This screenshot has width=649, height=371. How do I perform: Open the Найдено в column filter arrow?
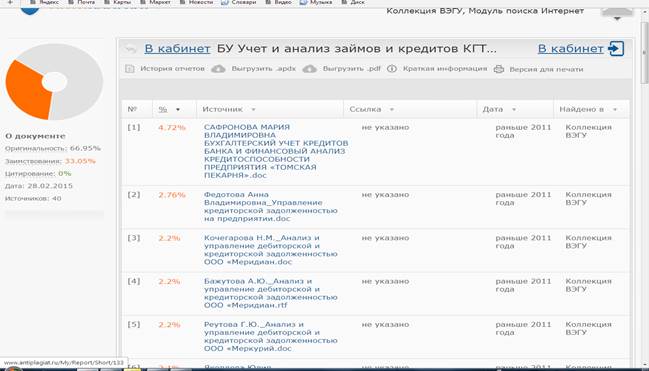(615, 110)
